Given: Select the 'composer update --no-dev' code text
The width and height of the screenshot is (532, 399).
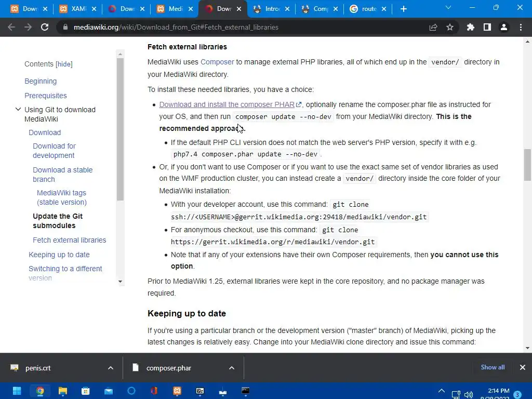Looking at the screenshot, I should tap(283, 117).
